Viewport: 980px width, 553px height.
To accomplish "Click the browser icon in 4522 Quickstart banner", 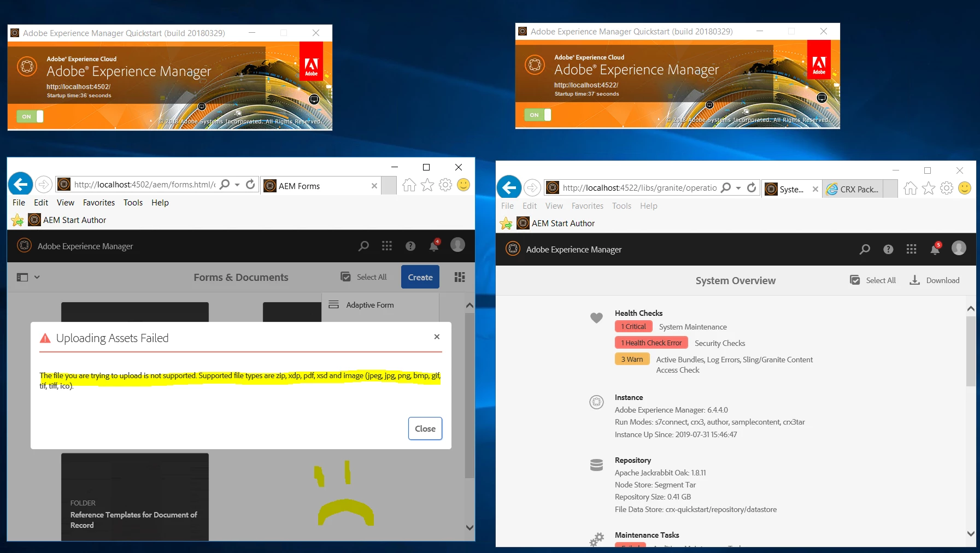I will [821, 98].
